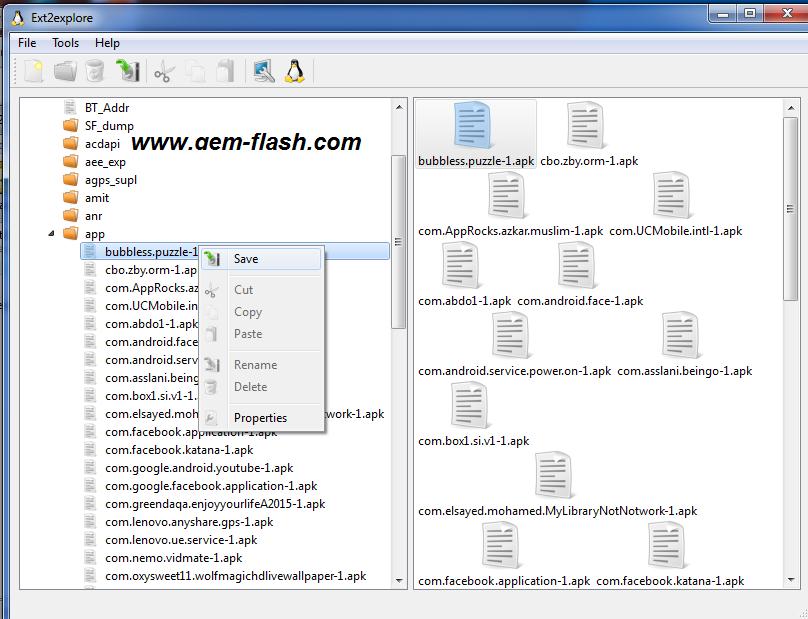This screenshot has height=619, width=808.
Task: Click the open folder toolbar icon
Action: 65,71
